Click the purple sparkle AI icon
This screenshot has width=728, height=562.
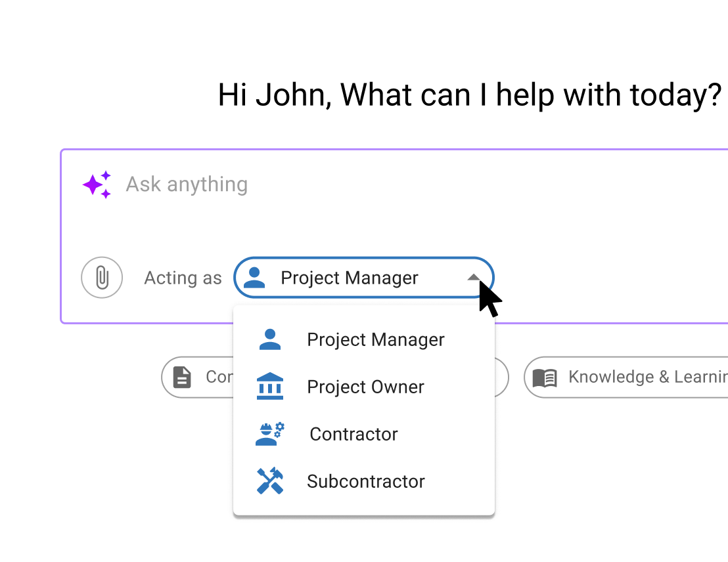(97, 184)
